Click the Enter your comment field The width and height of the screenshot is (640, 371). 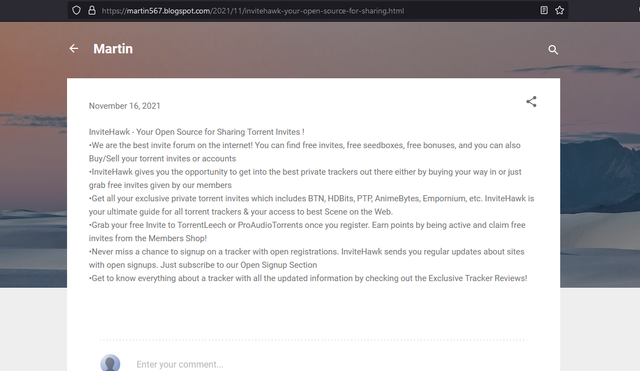pyautogui.click(x=180, y=364)
